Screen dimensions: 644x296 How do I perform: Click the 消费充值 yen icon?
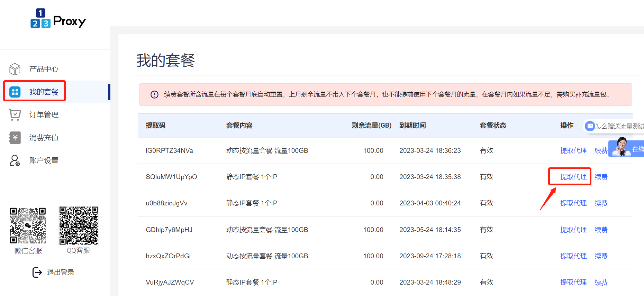(15, 138)
